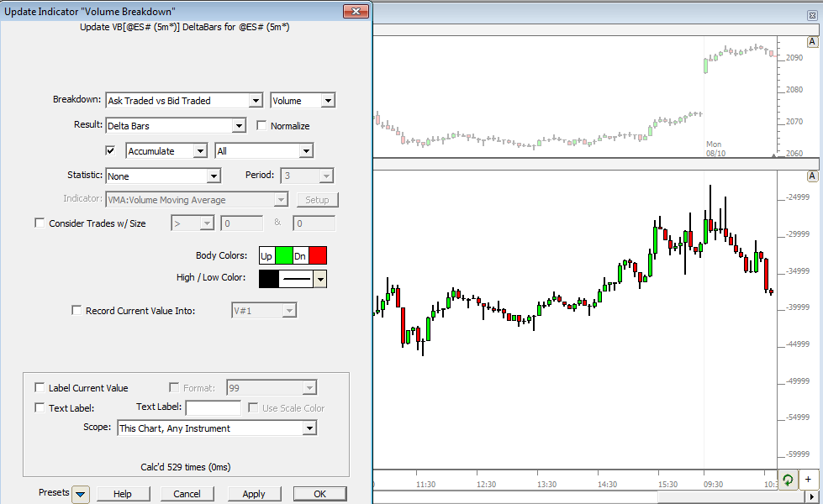Click the 'A' auto-scale button in lower pane

812,176
